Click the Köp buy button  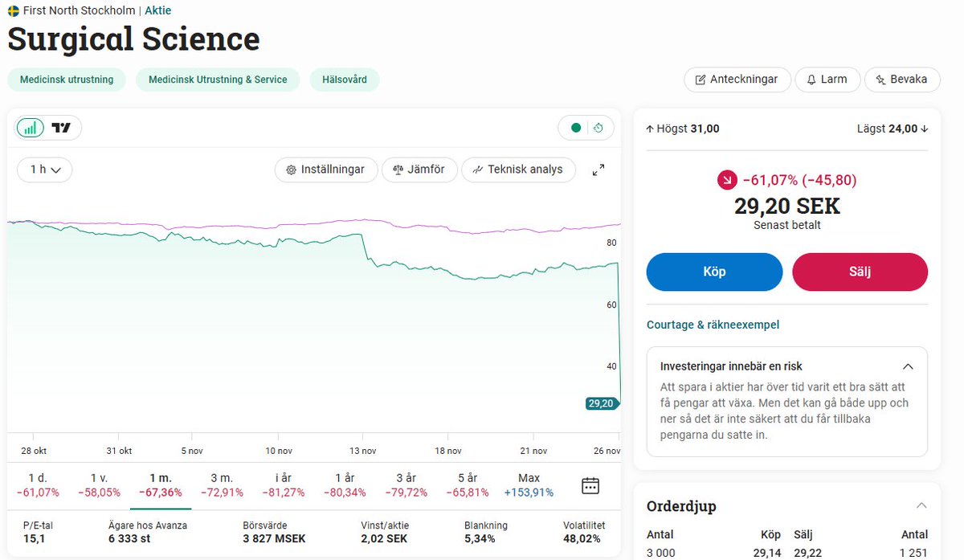coord(714,272)
